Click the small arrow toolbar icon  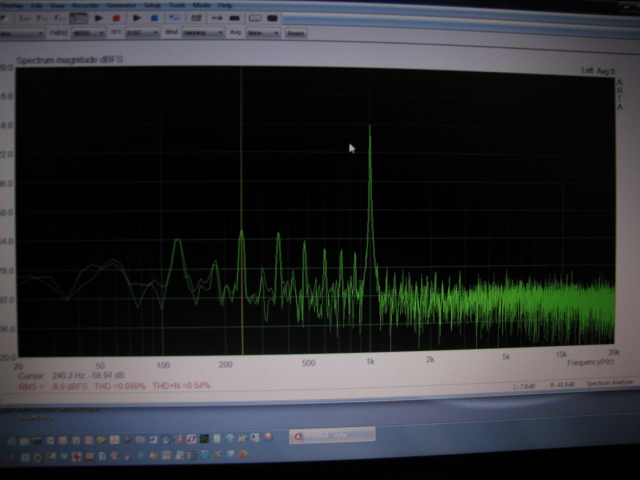pos(217,18)
